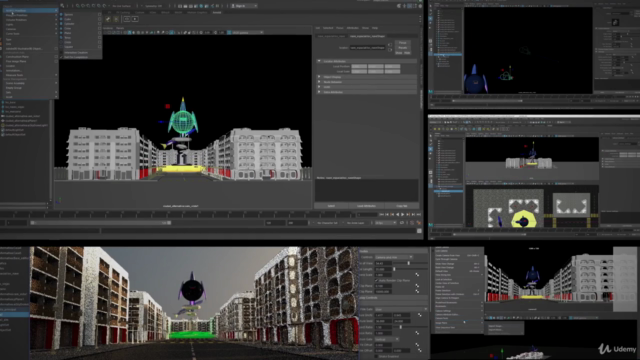Click Load Attributes button
Screen dimensions: 640x360
click(x=366, y=206)
